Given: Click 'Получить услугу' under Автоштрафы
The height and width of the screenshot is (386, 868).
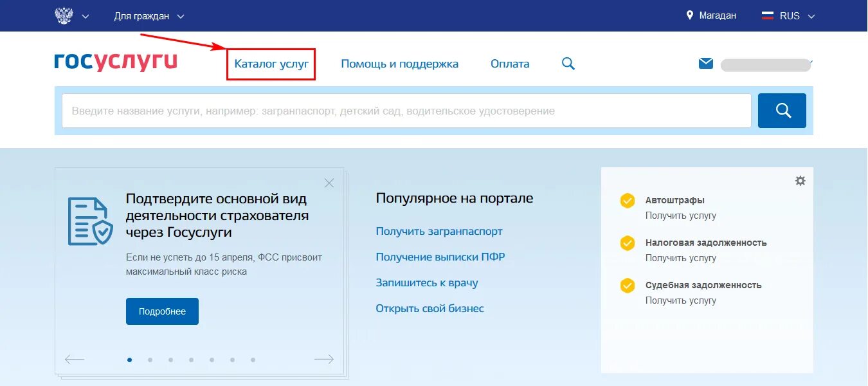Looking at the screenshot, I should pyautogui.click(x=681, y=216).
